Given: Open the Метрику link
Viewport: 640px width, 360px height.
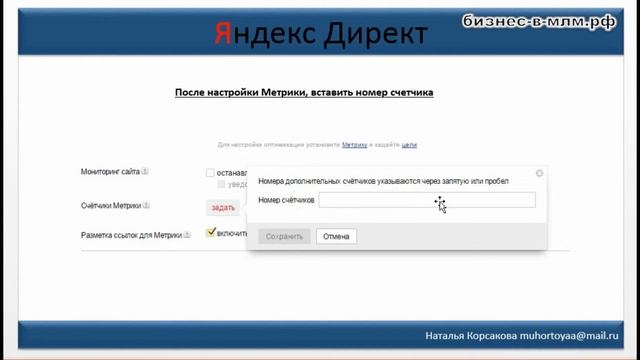Looking at the screenshot, I should [x=354, y=145].
